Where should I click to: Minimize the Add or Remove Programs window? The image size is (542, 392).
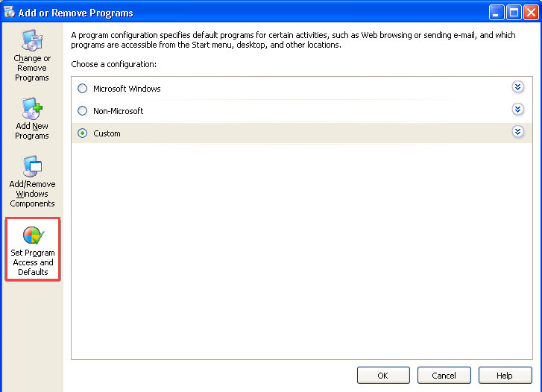click(497, 12)
